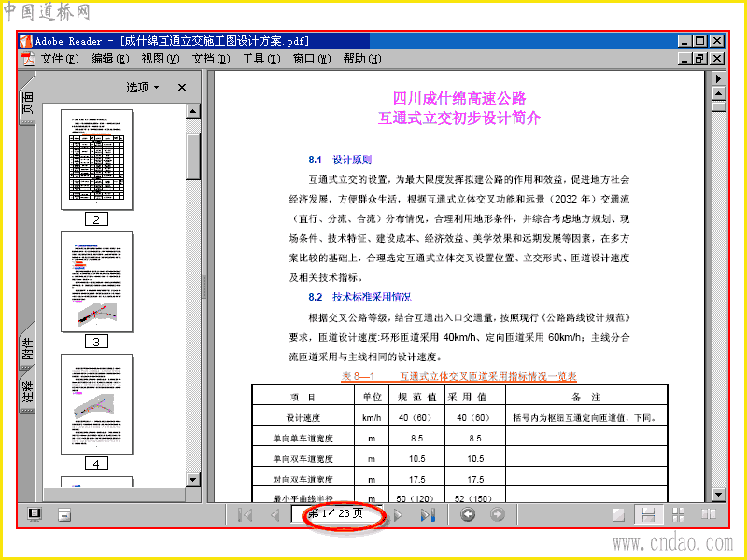Open the 文件(F) menu
Screen dimensions: 747x560
(59, 59)
